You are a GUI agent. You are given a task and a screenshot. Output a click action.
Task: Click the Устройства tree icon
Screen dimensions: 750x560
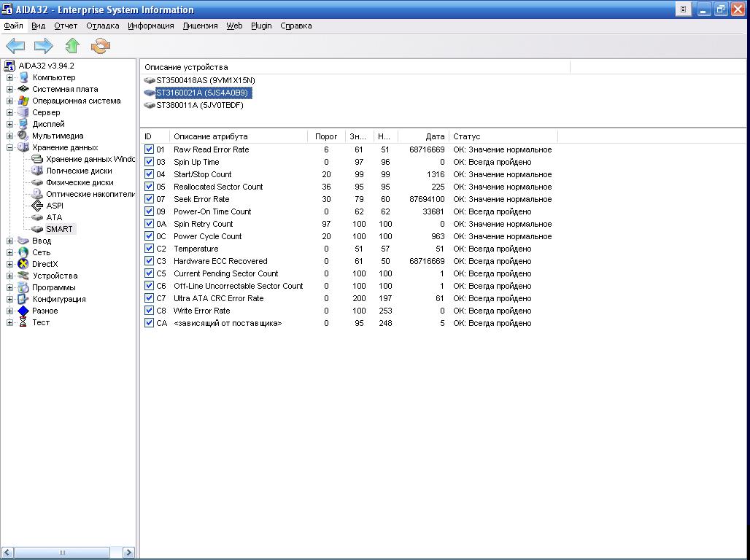pos(23,276)
